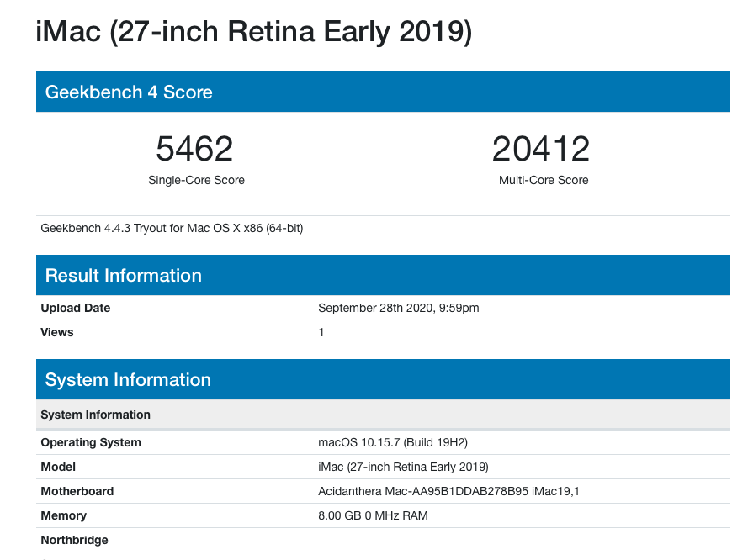This screenshot has height=560, width=748.
Task: Select the September 28th 2020 upload date value
Action: click(398, 308)
